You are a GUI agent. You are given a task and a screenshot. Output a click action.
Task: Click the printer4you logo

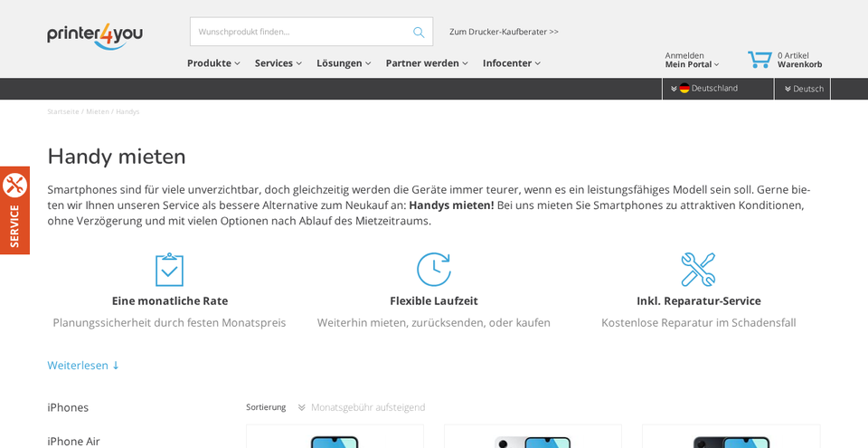[95, 35]
